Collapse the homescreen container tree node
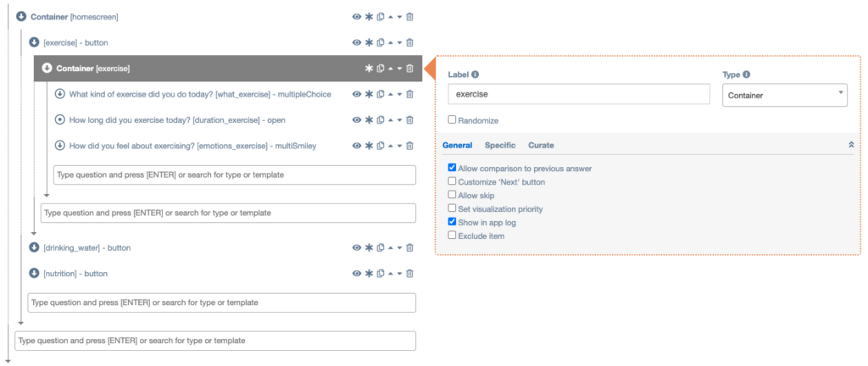Viewport: 868px width, 366px height. (x=20, y=17)
